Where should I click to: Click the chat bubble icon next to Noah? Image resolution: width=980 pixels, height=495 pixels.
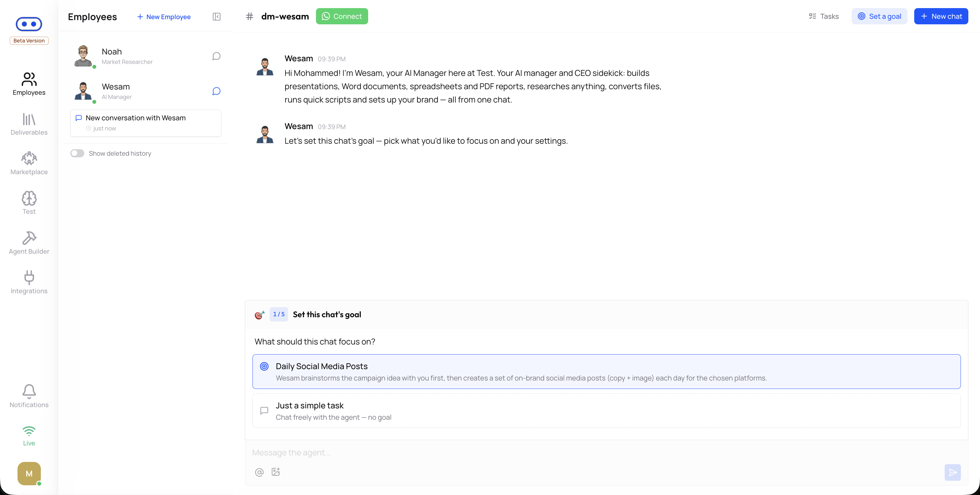tap(216, 56)
